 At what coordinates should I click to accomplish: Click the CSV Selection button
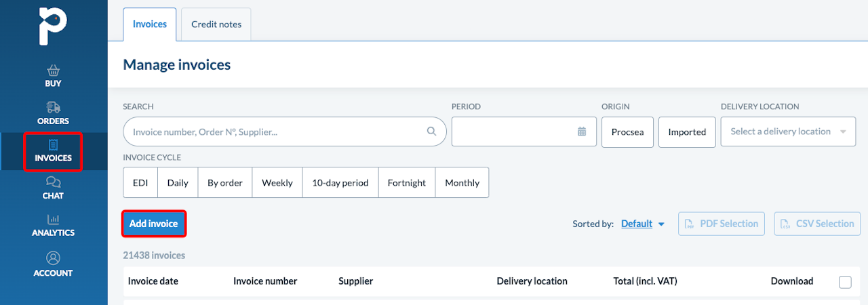pyautogui.click(x=817, y=224)
